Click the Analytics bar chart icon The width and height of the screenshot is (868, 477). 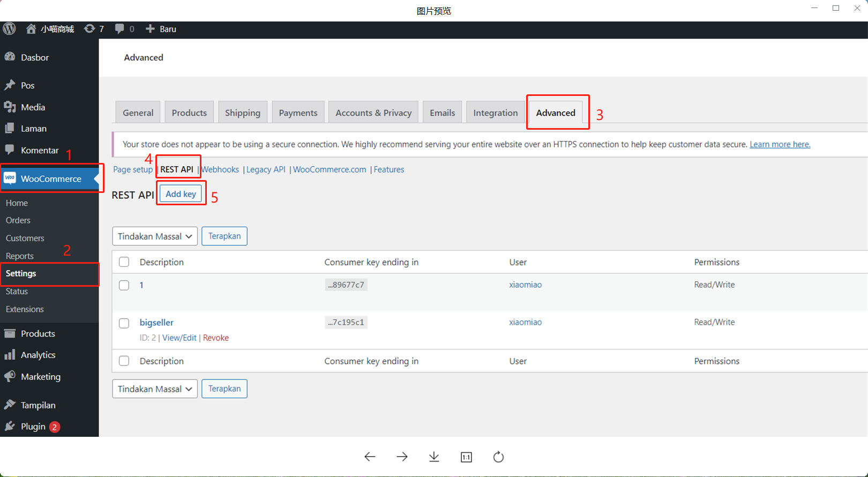coord(10,355)
